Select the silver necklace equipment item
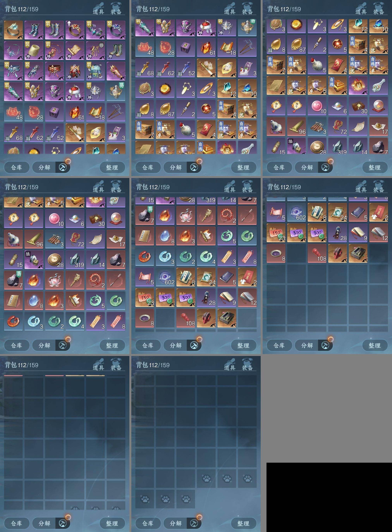Image resolution: width=392 pixels, height=532 pixels. coord(13,51)
